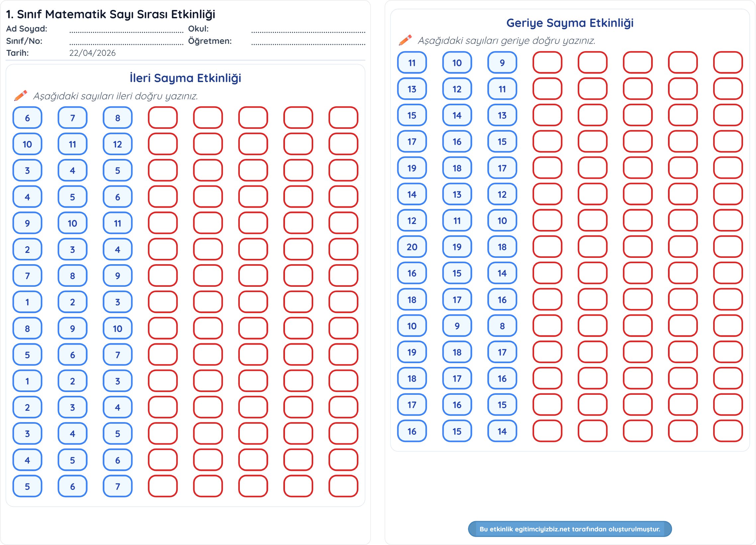Click the İleri Sayma Etkinliği heading
The height and width of the screenshot is (545, 756).
[185, 78]
